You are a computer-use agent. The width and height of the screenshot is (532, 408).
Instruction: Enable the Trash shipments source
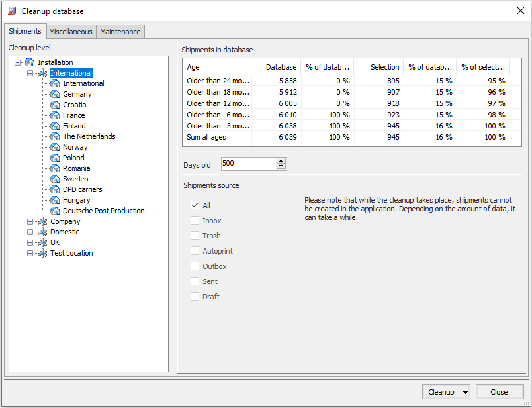click(195, 236)
